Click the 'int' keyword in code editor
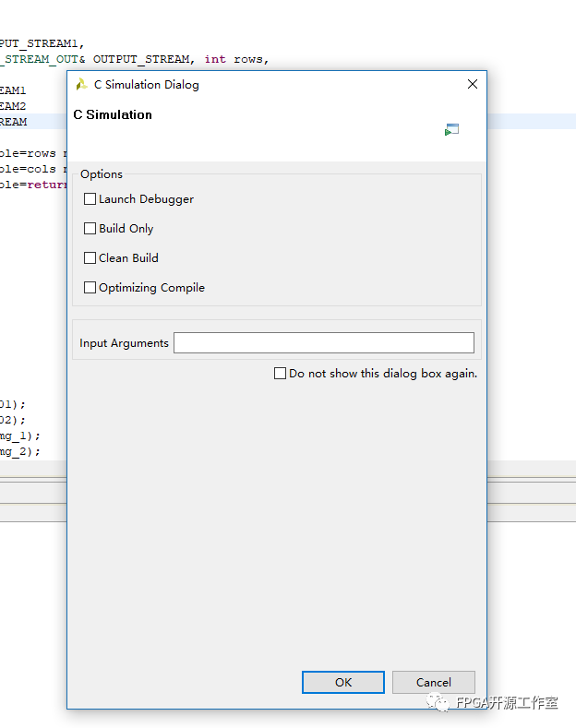 tap(214, 59)
